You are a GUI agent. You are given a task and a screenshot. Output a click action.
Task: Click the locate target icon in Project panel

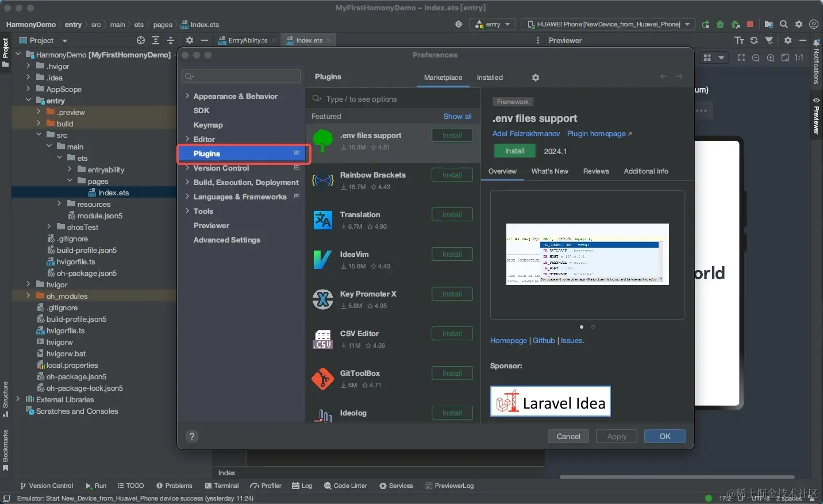tap(141, 40)
